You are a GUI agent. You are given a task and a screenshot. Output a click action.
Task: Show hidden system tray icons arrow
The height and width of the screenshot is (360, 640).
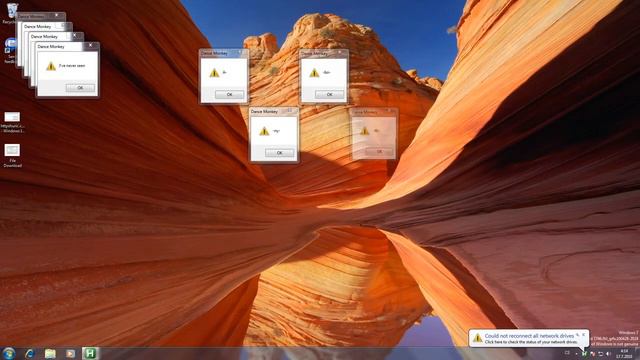(x=576, y=354)
